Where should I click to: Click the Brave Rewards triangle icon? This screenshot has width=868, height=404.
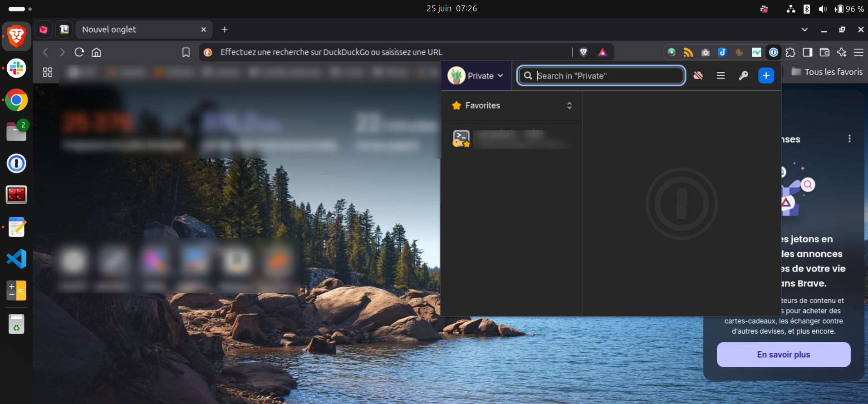(x=603, y=52)
